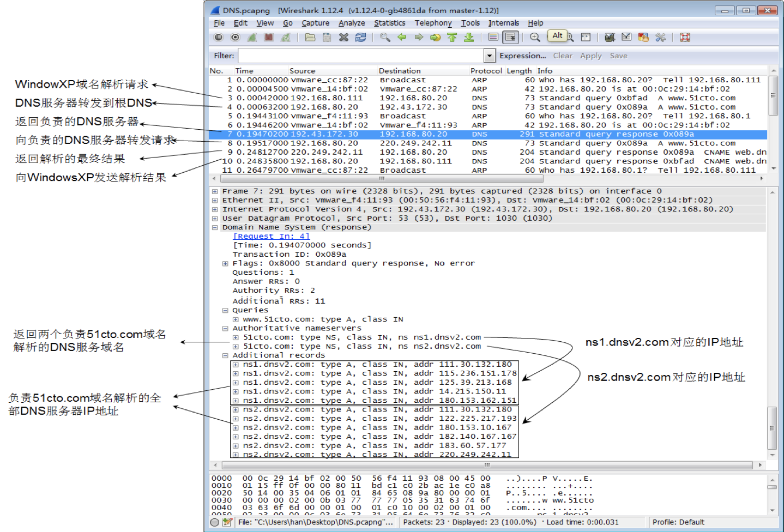Click the Clear filter button
This screenshot has width=784, height=532.
[x=563, y=56]
